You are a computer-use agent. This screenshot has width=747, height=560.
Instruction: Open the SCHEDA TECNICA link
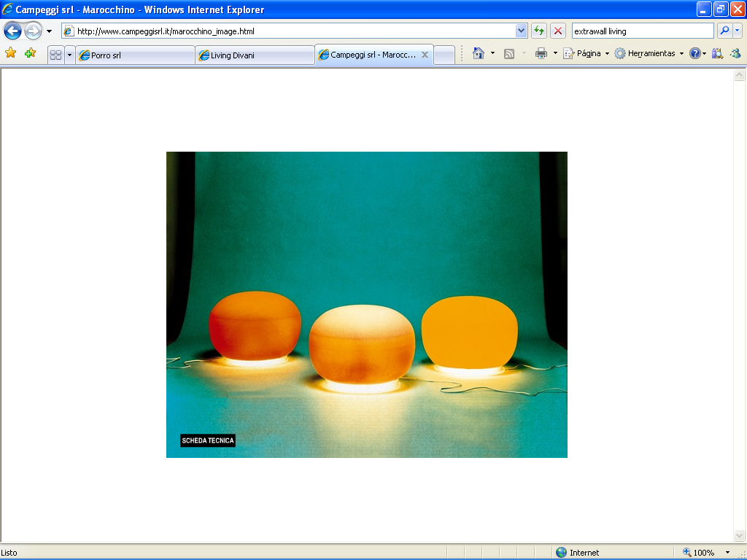coord(208,440)
